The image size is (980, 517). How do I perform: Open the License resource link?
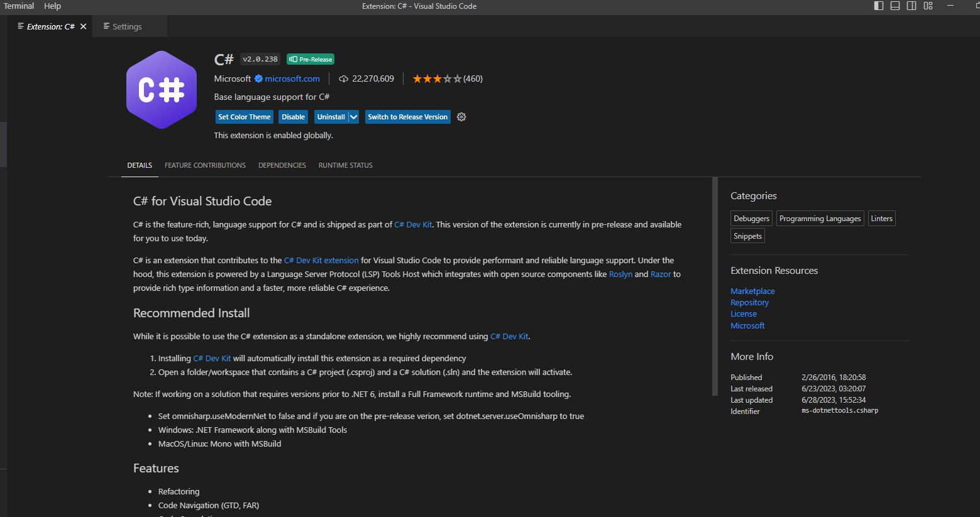[x=744, y=313]
